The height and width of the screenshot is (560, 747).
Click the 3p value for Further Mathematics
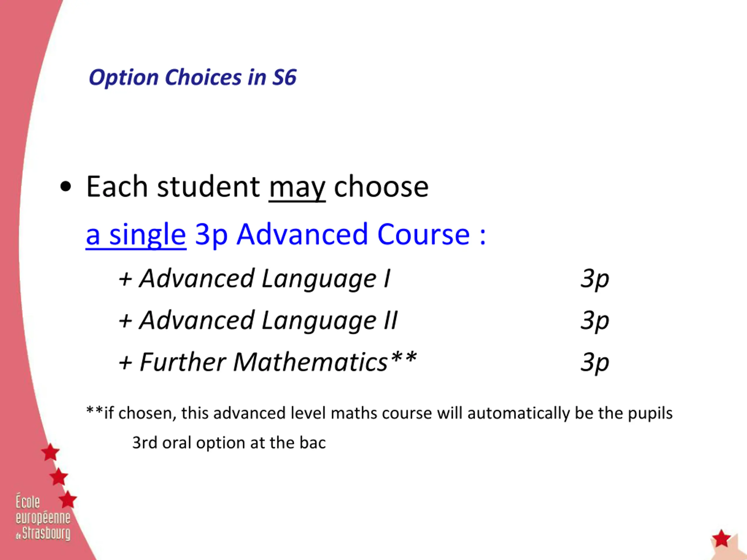(x=595, y=363)
